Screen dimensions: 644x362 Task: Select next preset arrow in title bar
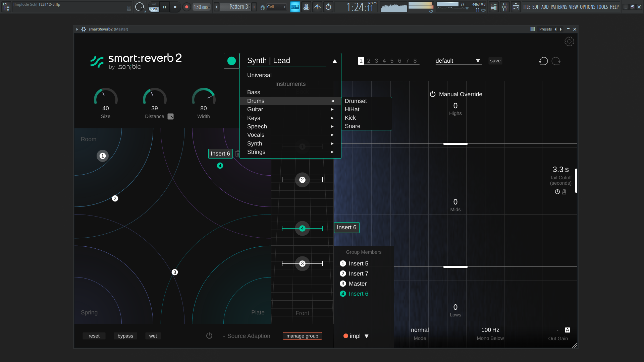[x=561, y=29]
